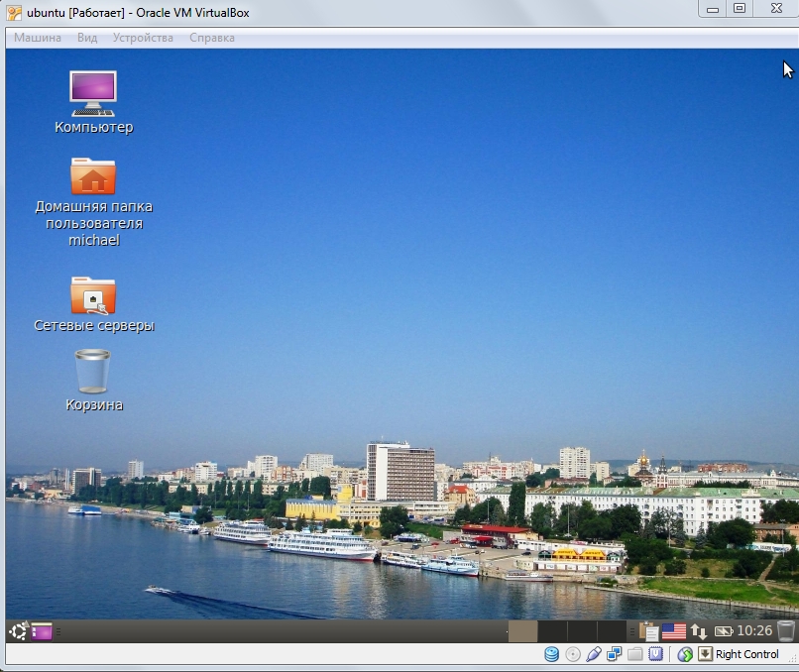Open the battery power indicator
Image resolution: width=799 pixels, height=672 pixels.
(x=723, y=631)
